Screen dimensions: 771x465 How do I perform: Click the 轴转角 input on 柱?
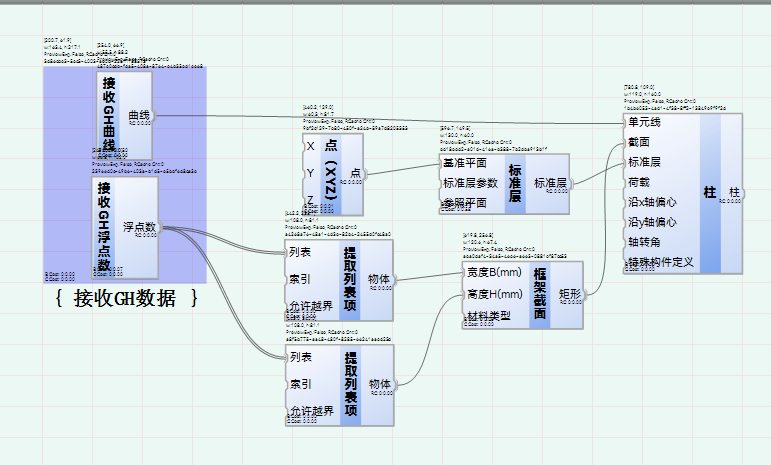click(x=644, y=242)
